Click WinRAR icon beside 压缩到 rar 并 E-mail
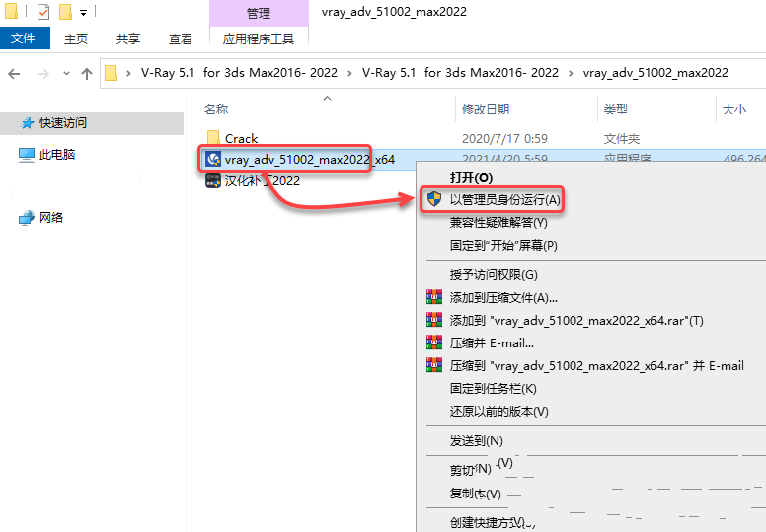Image resolution: width=766 pixels, height=532 pixels. point(434,365)
